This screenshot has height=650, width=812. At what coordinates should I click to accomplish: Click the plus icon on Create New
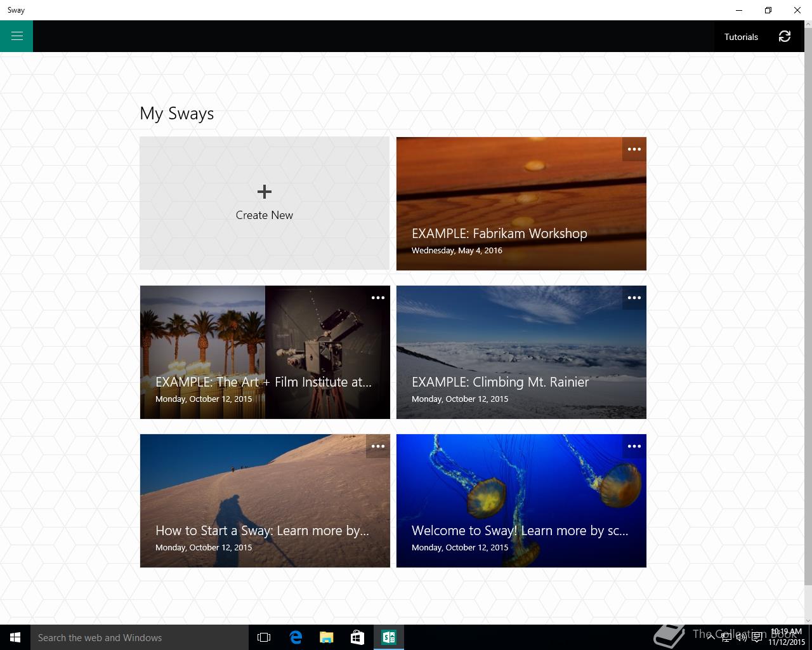click(265, 191)
